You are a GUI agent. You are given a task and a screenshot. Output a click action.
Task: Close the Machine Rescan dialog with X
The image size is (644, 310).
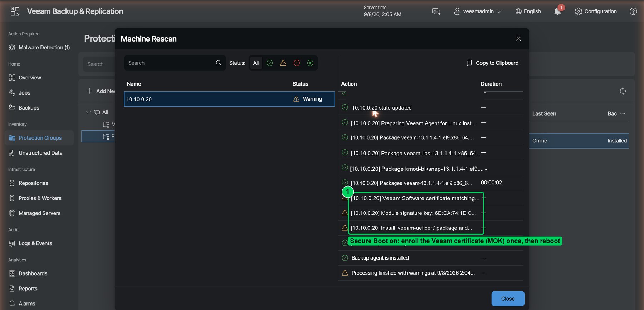518,39
